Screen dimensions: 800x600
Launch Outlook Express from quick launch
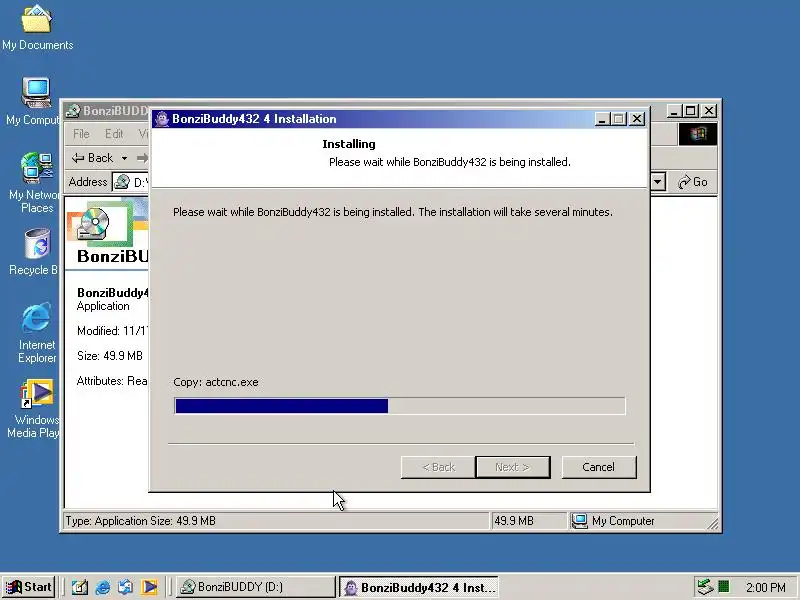pyautogui.click(x=126, y=587)
